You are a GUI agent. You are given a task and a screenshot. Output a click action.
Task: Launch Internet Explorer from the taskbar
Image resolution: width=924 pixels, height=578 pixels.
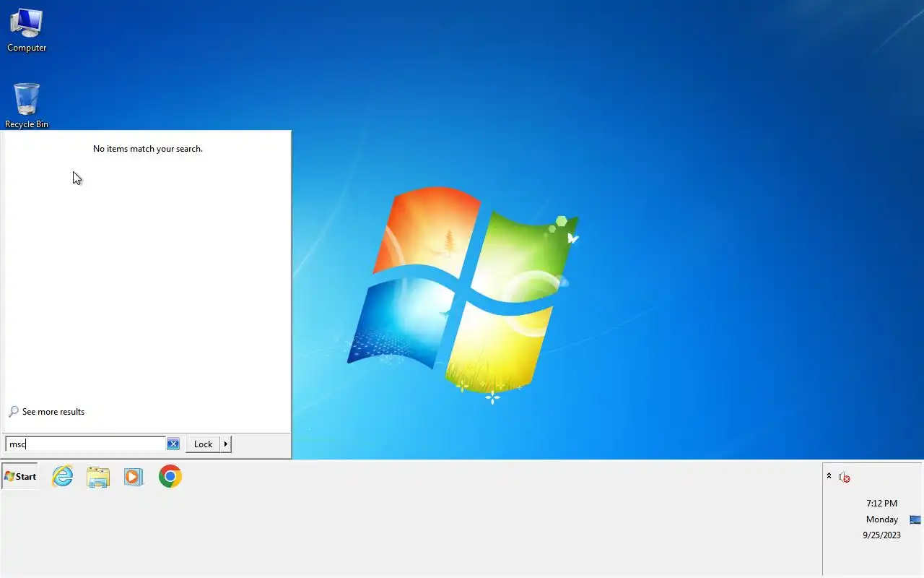tap(63, 476)
